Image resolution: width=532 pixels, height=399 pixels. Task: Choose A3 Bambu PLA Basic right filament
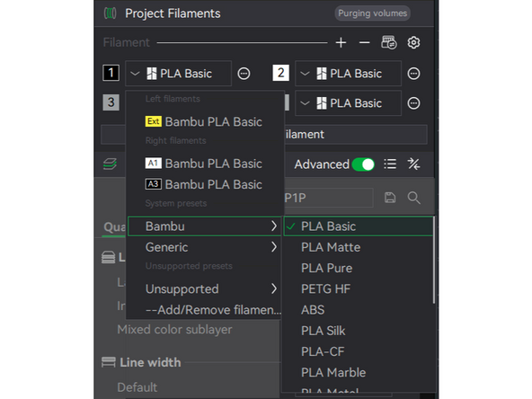tap(205, 184)
